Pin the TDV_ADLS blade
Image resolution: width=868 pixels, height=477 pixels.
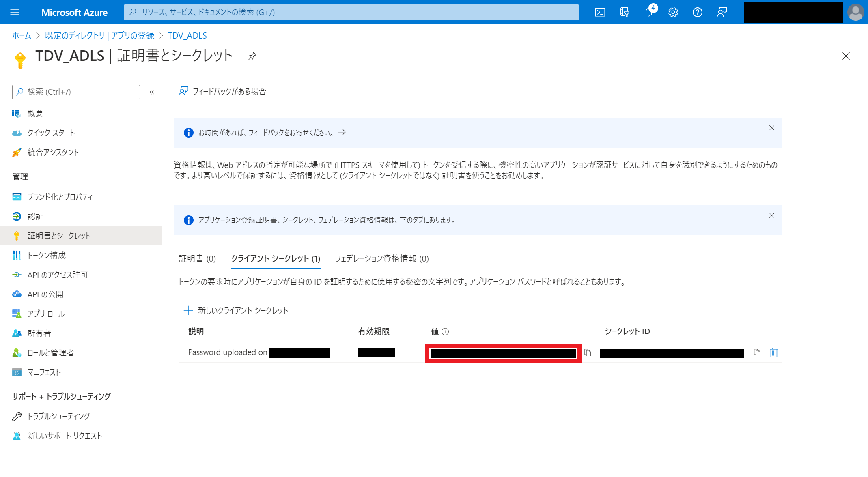[x=252, y=56]
